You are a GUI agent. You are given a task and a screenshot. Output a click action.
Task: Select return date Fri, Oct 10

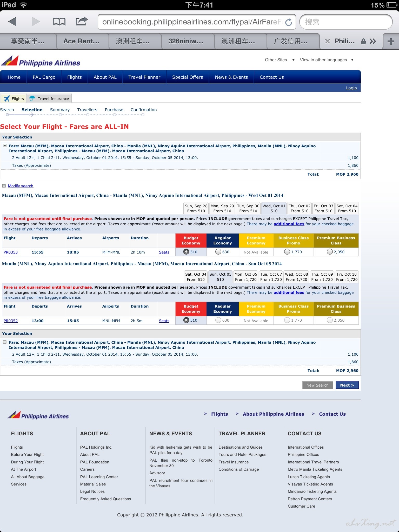click(347, 277)
